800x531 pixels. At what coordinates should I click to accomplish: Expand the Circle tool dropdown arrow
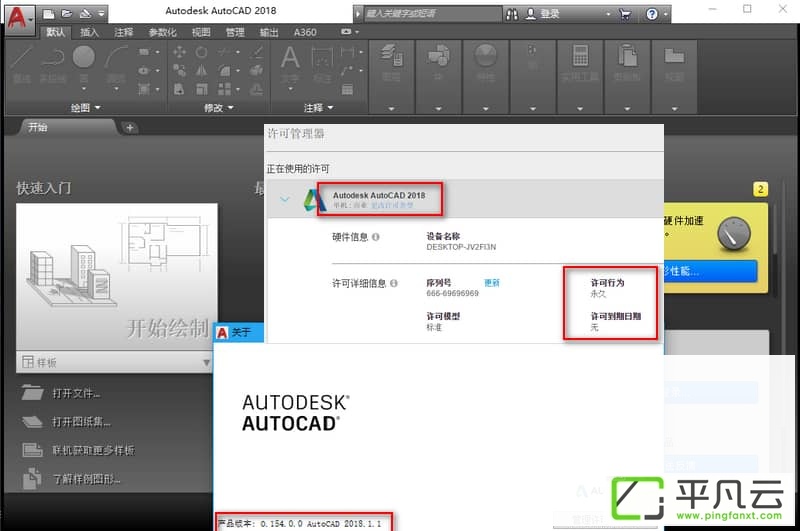(x=84, y=89)
